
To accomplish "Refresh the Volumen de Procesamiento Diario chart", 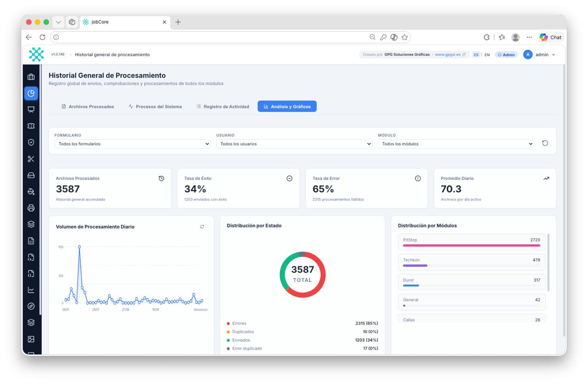I will tap(202, 227).
